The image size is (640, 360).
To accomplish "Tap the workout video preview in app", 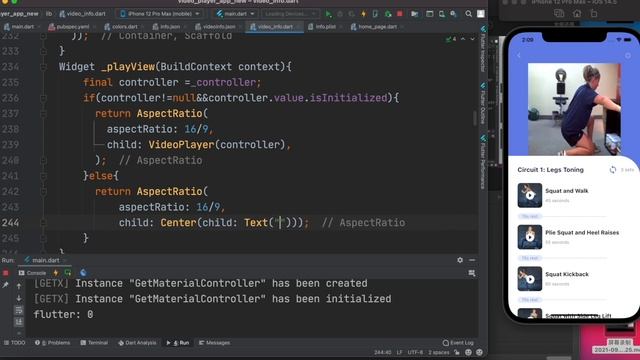I will tap(574, 109).
